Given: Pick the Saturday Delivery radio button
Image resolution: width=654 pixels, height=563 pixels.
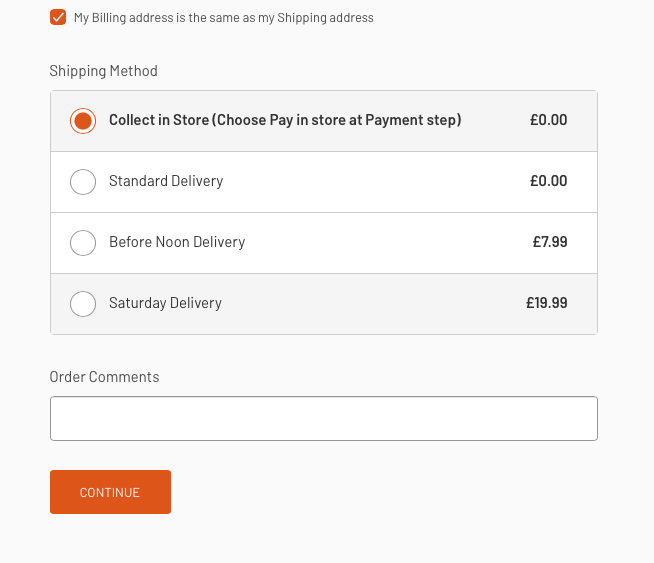Looking at the screenshot, I should click(83, 304).
